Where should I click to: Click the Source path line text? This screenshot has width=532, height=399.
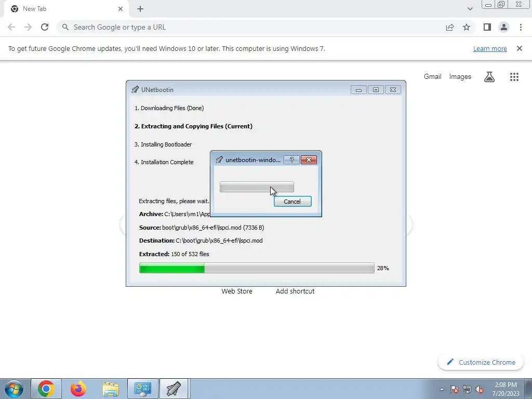(202, 228)
